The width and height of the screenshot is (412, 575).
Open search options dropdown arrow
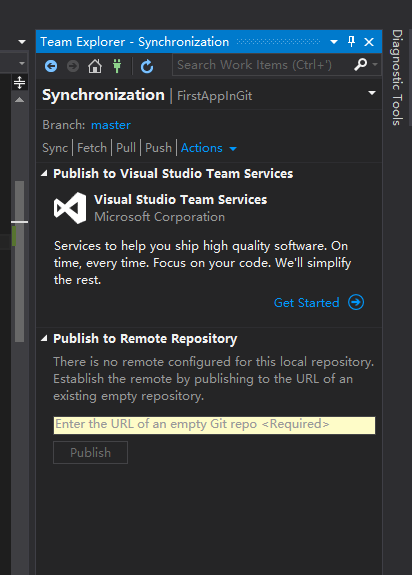(375, 65)
